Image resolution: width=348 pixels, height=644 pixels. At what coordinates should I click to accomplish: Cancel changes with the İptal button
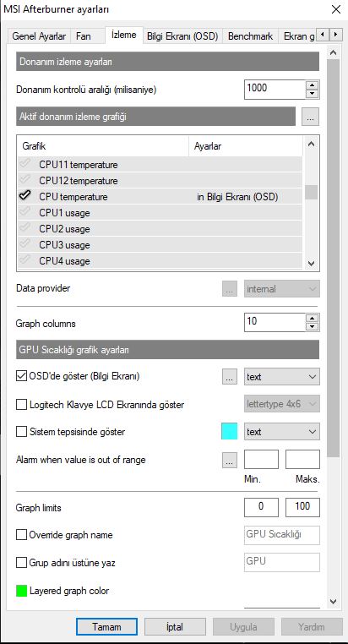[x=175, y=627]
